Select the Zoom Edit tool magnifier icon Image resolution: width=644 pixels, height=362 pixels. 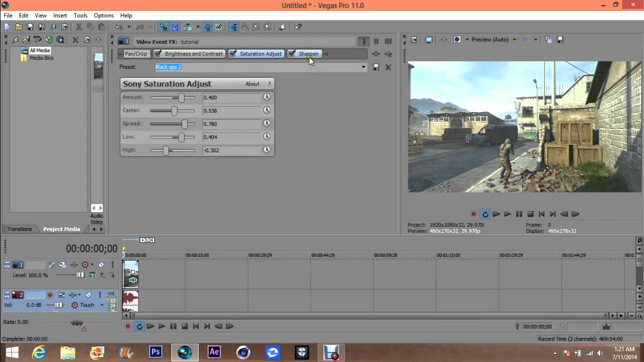point(267,27)
